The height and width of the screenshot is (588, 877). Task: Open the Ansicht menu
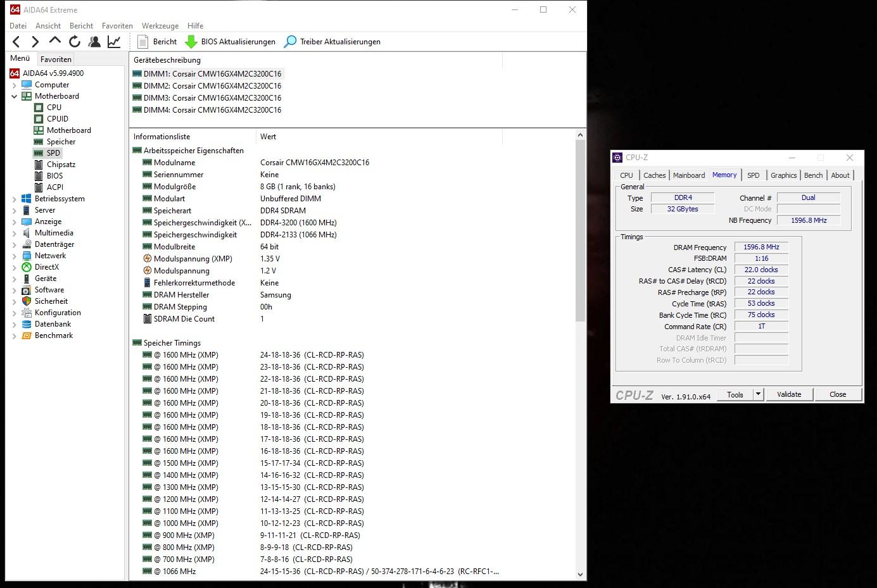click(48, 26)
